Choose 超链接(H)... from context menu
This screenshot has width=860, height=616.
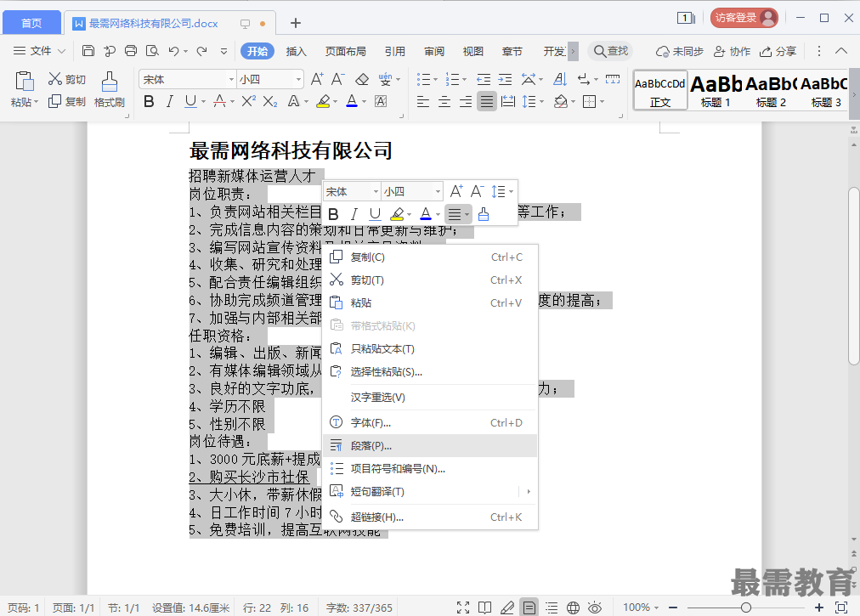(x=430, y=517)
